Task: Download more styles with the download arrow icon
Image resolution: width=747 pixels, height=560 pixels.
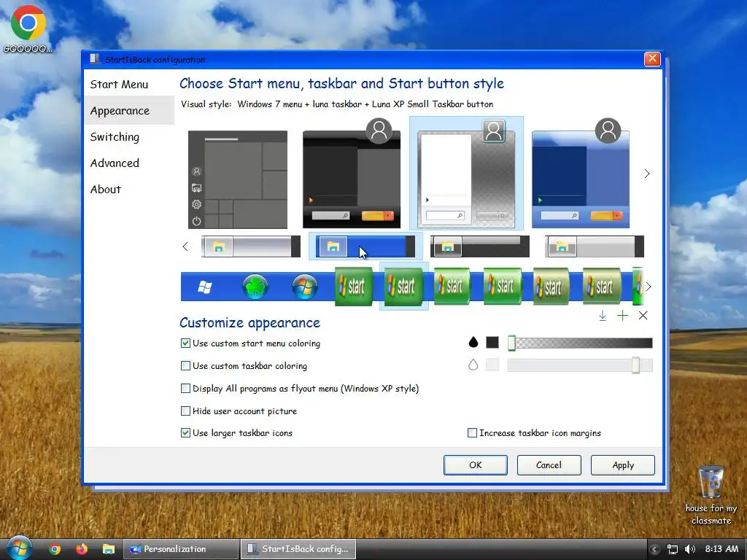Action: coord(602,315)
